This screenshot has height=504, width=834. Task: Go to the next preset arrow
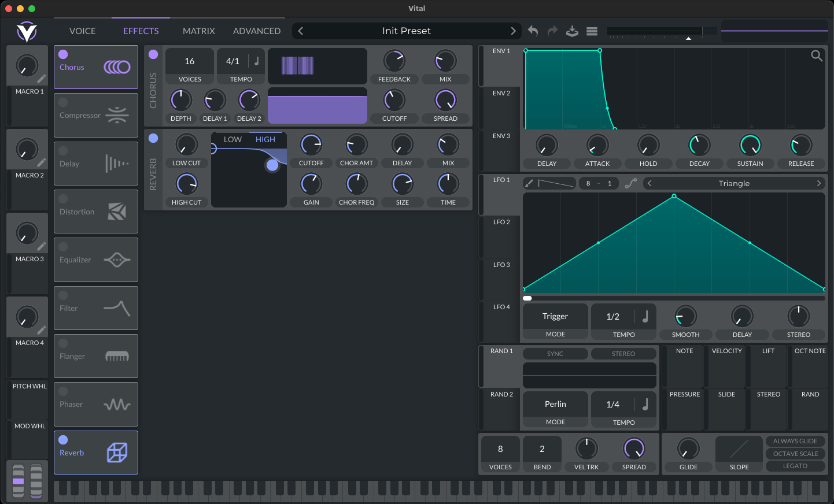tap(513, 31)
